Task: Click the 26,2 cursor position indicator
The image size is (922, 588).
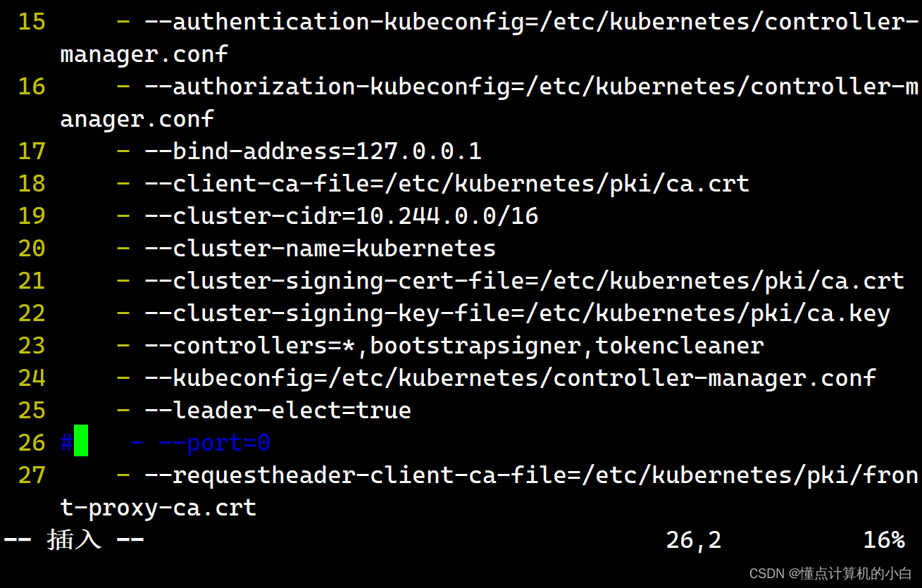Action: click(x=694, y=540)
